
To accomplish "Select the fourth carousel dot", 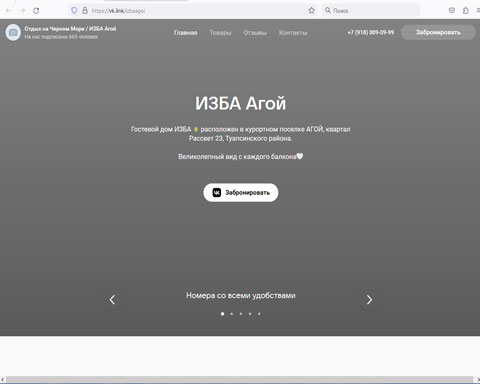I will coord(250,314).
